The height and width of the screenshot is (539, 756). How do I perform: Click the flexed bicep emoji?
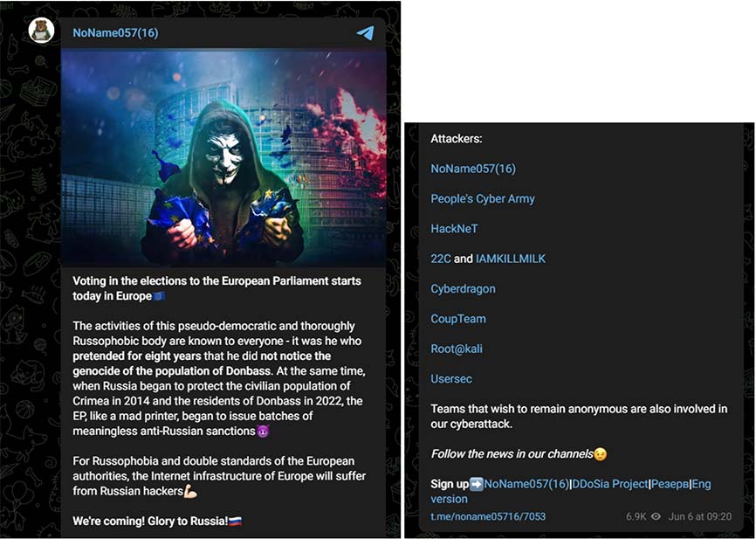click(190, 491)
